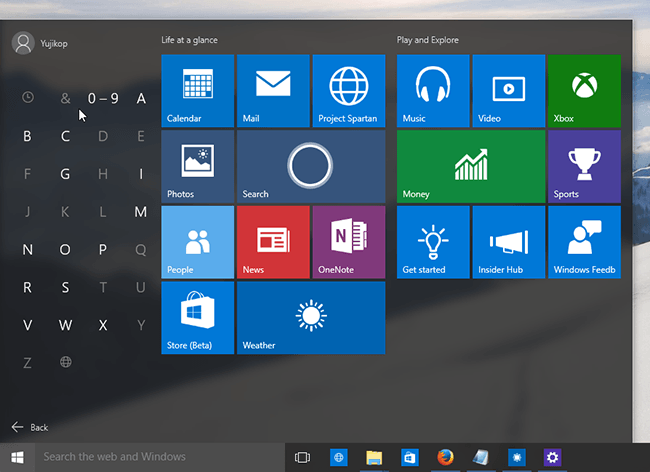Open the Store icon on the taskbar
Screen dimensions: 650x472
pos(410,457)
